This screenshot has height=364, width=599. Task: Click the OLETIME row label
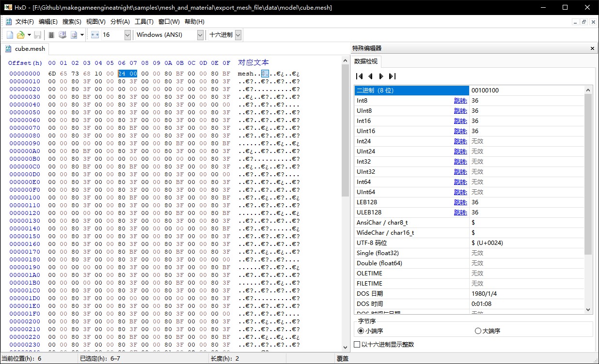[369, 273]
